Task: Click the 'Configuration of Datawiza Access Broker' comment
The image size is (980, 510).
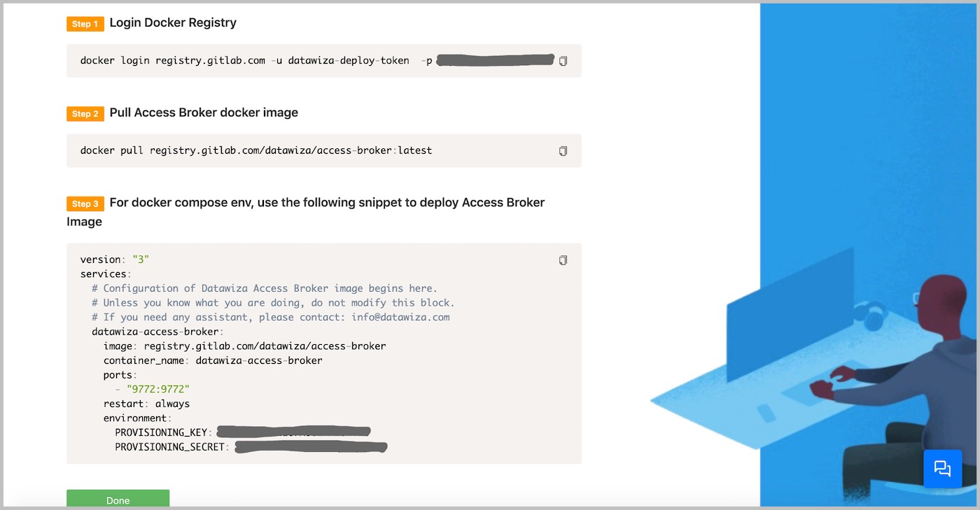Action: (x=265, y=288)
